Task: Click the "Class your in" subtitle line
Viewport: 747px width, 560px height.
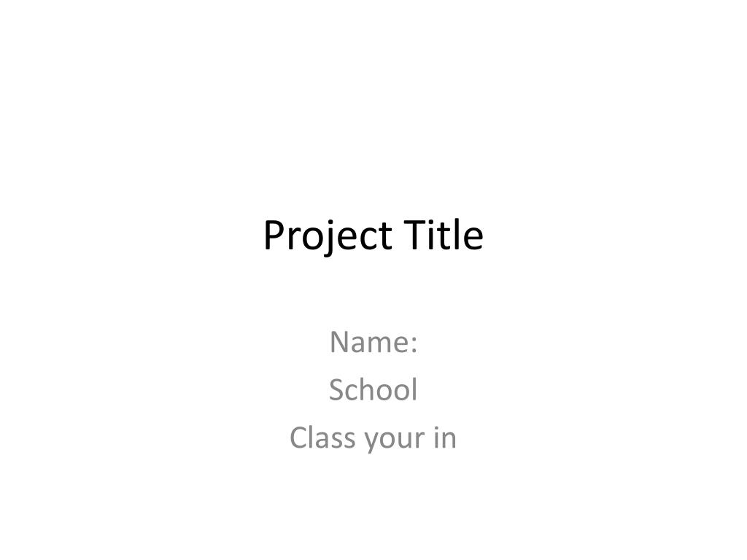Action: [373, 437]
